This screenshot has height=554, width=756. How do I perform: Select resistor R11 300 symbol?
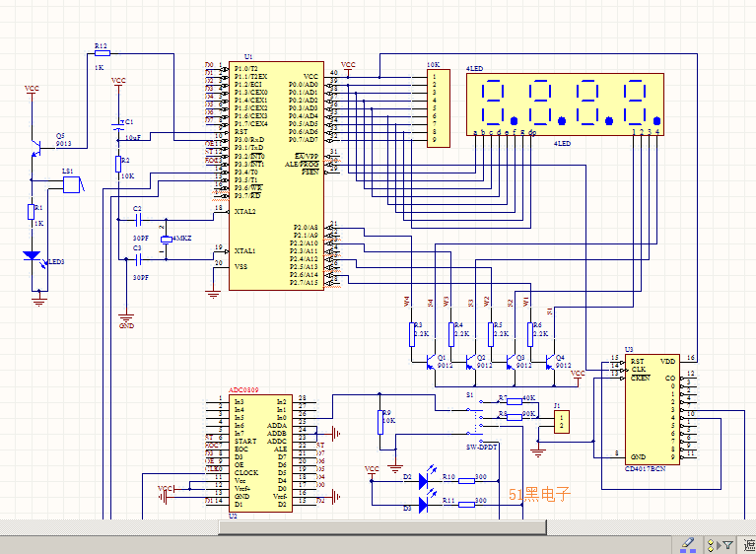click(x=466, y=505)
